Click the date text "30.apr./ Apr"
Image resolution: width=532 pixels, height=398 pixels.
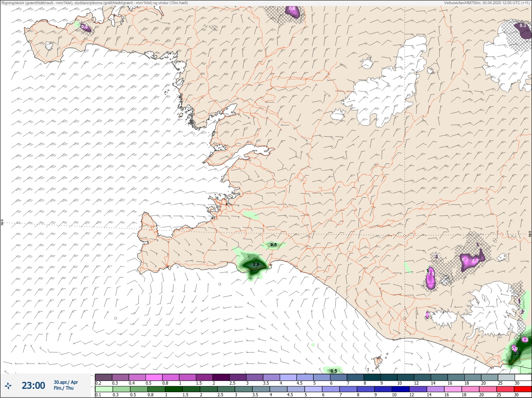(66, 382)
